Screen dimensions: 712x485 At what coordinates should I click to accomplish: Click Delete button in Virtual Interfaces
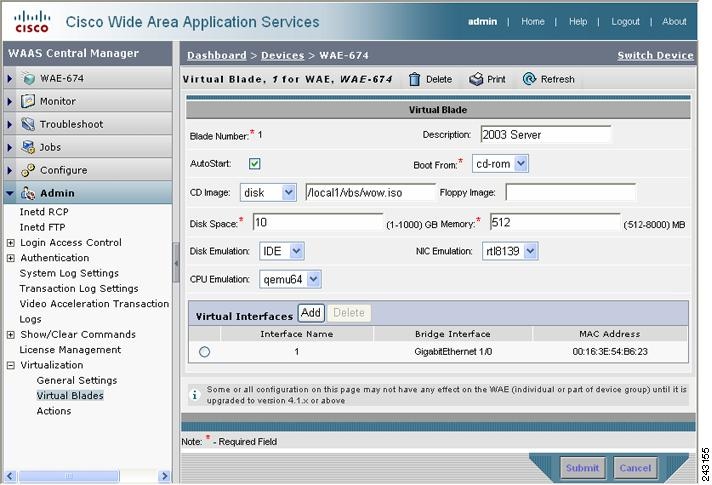pos(349,313)
